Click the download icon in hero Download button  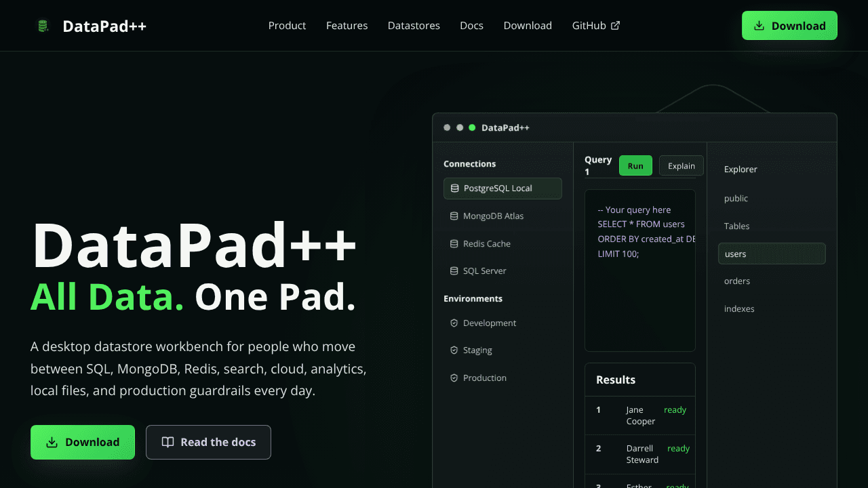click(52, 442)
